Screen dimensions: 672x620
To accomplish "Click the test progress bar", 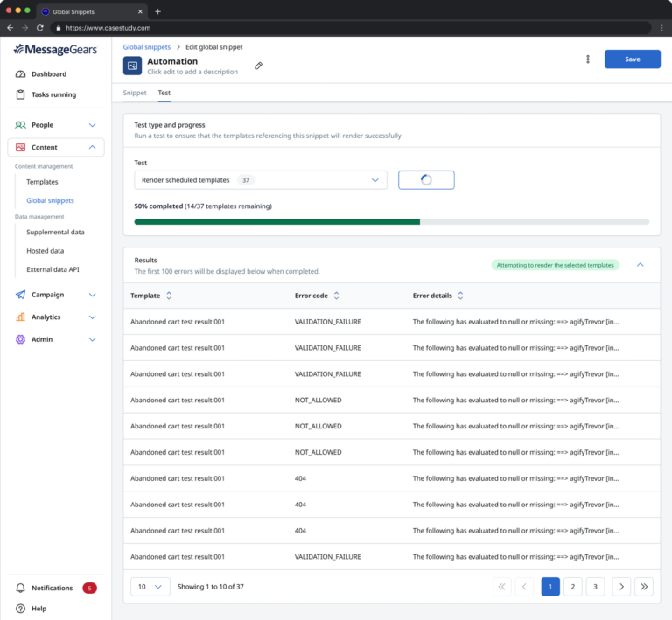I will coord(391,222).
